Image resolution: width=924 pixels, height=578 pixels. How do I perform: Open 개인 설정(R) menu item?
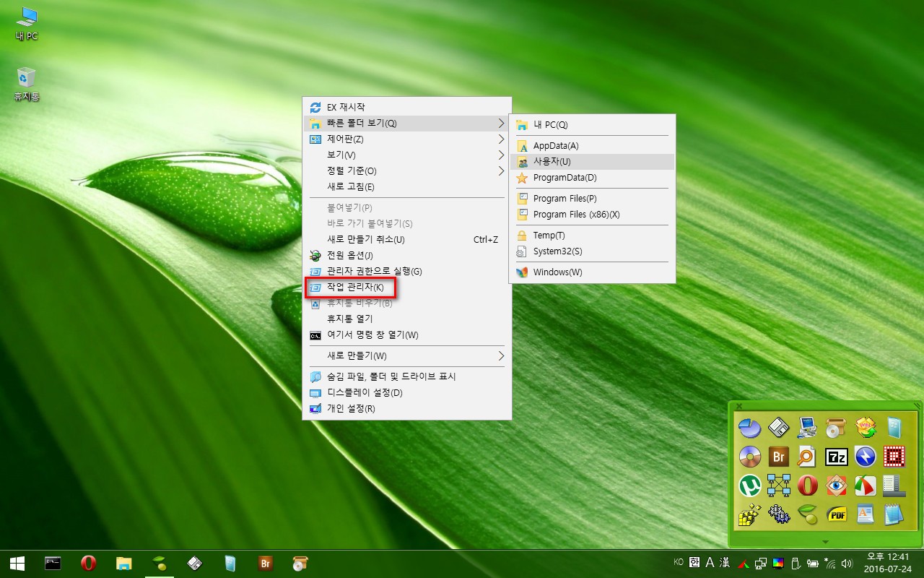click(x=406, y=408)
